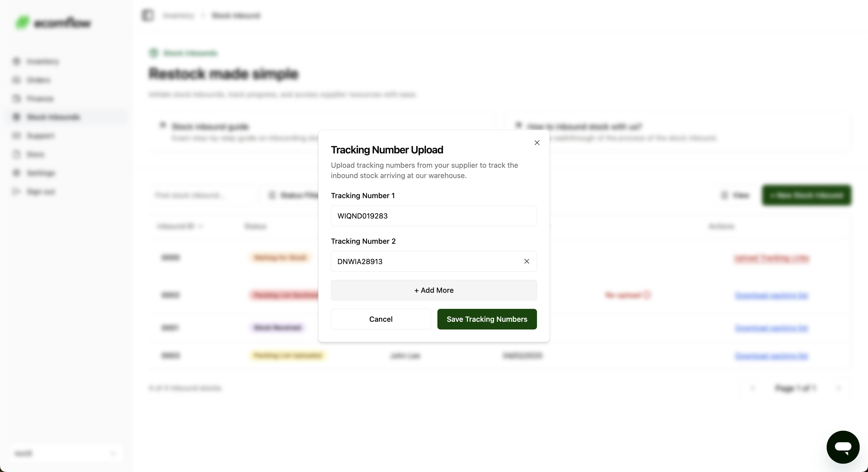Viewport: 868px width, 472px height.
Task: Remove the Tracking Number 2 entry
Action: (x=526, y=261)
